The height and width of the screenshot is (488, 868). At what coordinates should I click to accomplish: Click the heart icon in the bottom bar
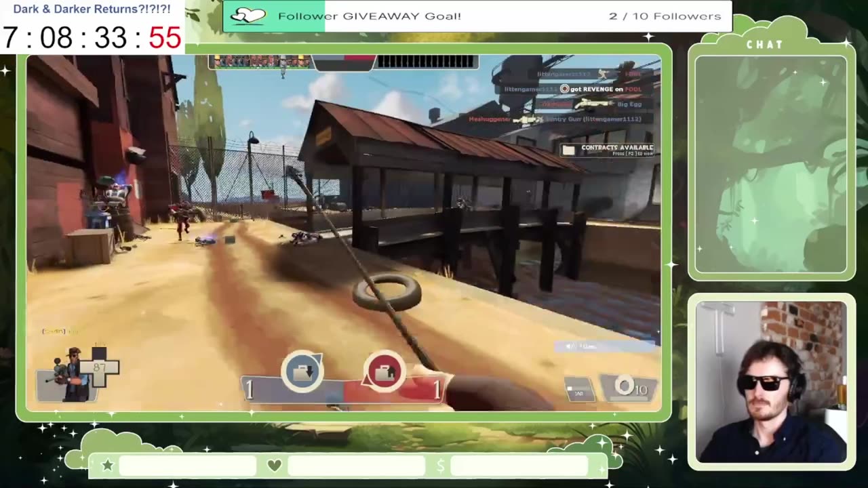point(274,465)
